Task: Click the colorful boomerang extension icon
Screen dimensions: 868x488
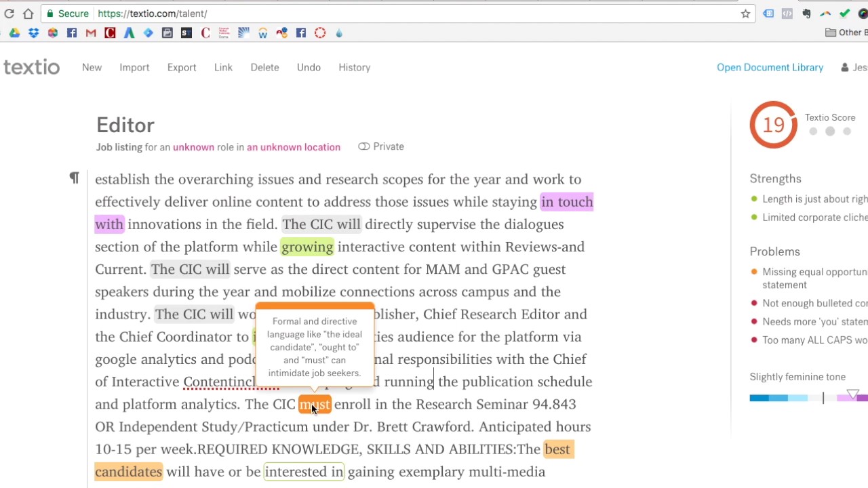Action: pos(825,14)
